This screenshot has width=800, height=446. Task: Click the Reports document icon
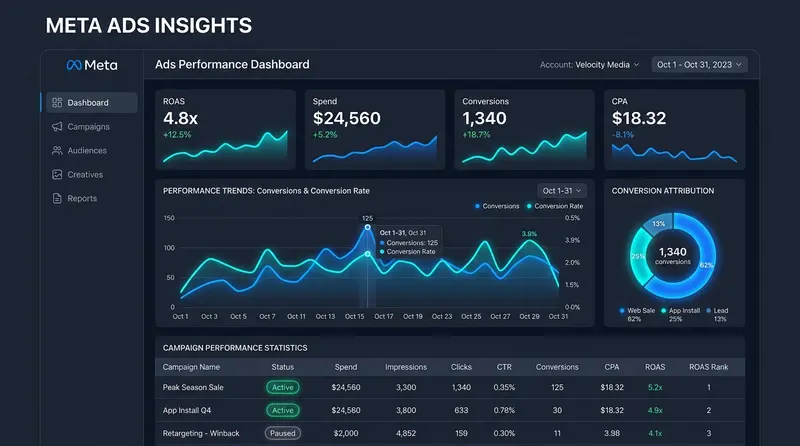point(57,199)
